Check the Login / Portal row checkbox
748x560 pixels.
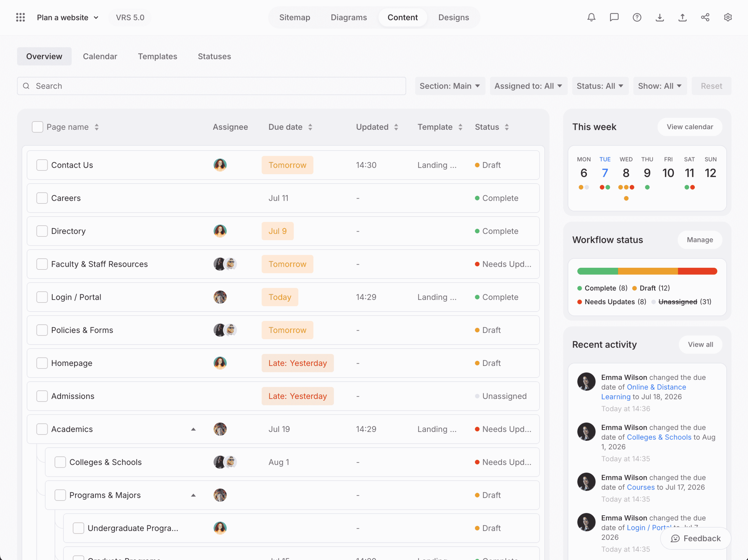tap(42, 297)
